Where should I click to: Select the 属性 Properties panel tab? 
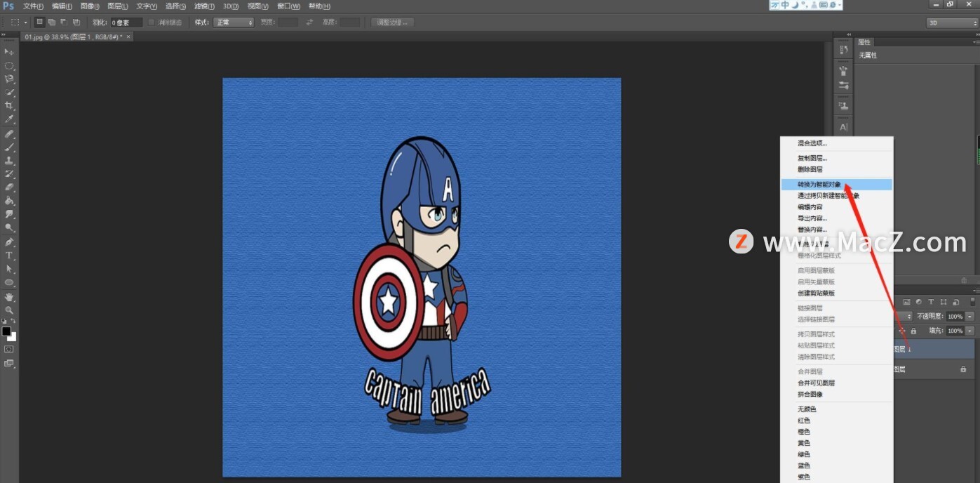click(x=865, y=42)
